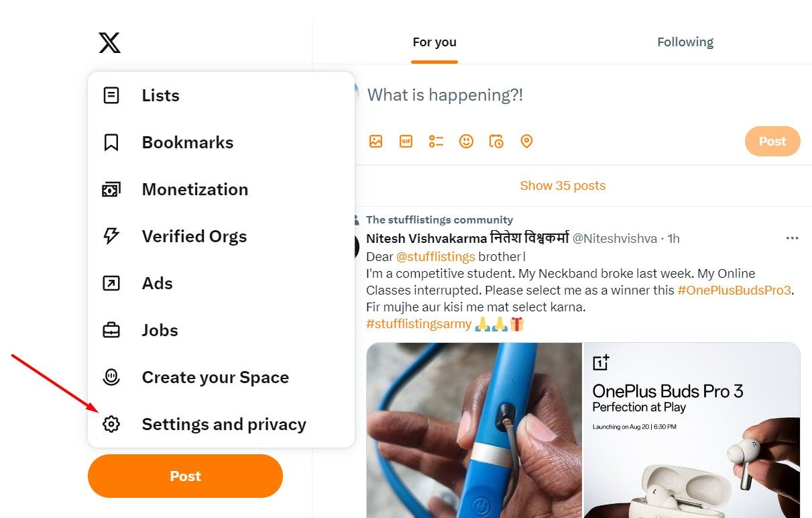
Task: Open more options on Nitesh's post
Action: pyautogui.click(x=792, y=238)
